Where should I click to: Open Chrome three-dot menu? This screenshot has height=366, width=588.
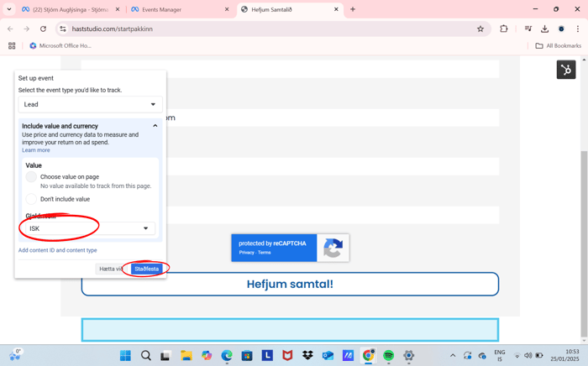(x=578, y=29)
